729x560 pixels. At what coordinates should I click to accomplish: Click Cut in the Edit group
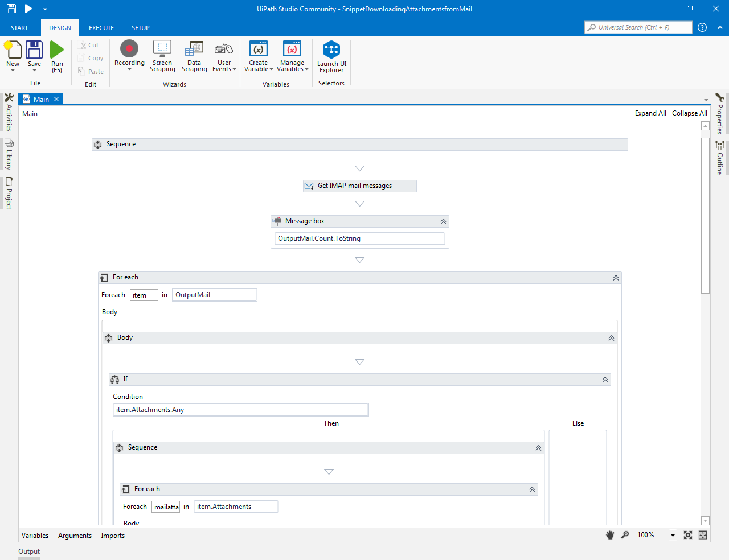click(x=89, y=45)
